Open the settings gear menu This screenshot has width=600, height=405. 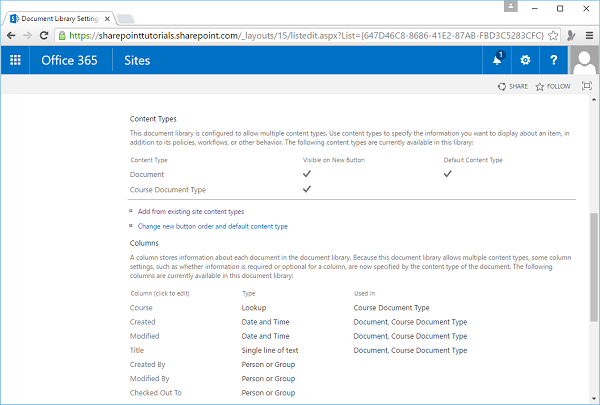point(525,60)
